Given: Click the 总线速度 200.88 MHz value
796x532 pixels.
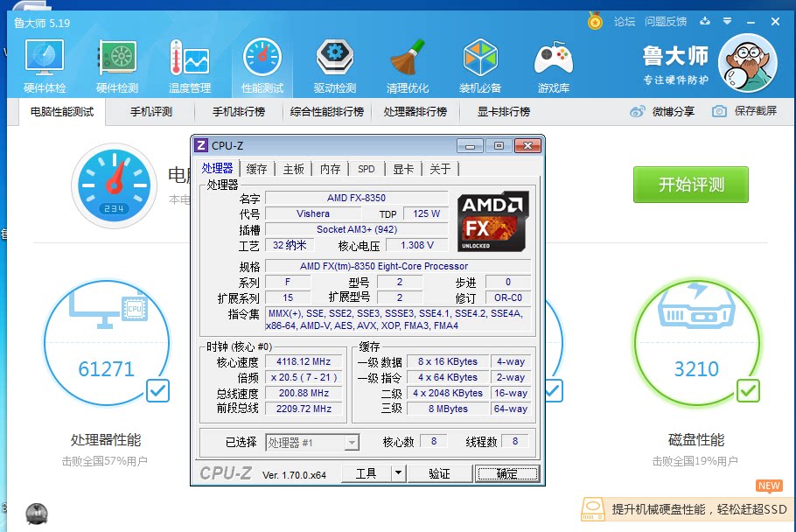Looking at the screenshot, I should 304,393.
